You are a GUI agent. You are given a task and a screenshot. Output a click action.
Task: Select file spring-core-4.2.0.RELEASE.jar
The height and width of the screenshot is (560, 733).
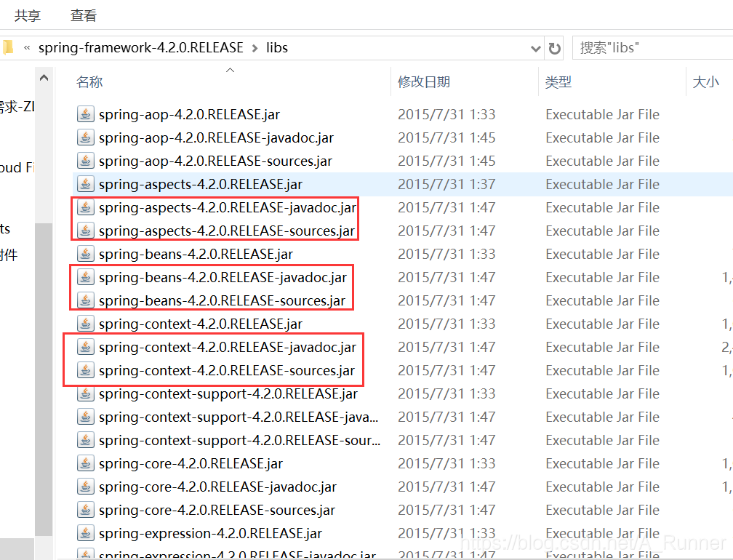(x=191, y=464)
